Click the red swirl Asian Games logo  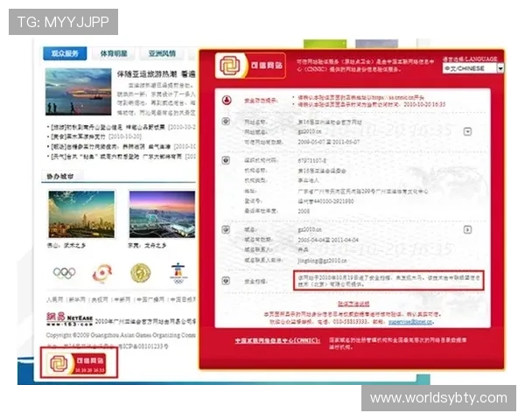102,274
